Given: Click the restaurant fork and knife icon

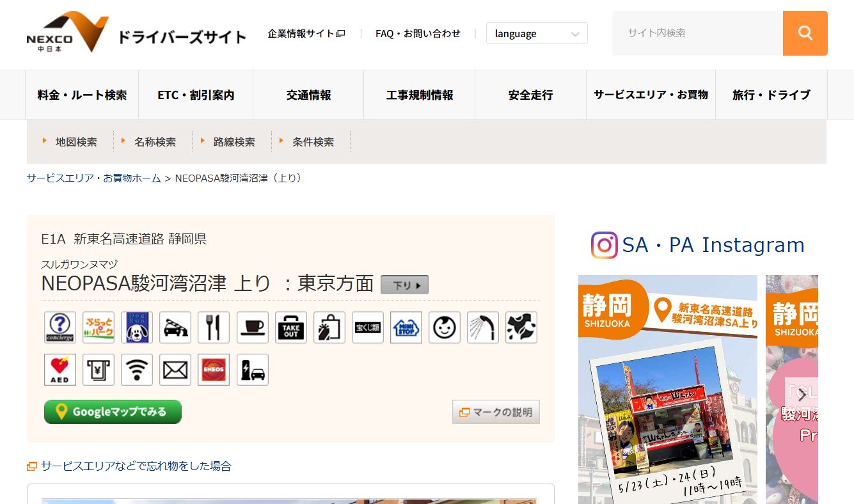Looking at the screenshot, I should pos(214,327).
